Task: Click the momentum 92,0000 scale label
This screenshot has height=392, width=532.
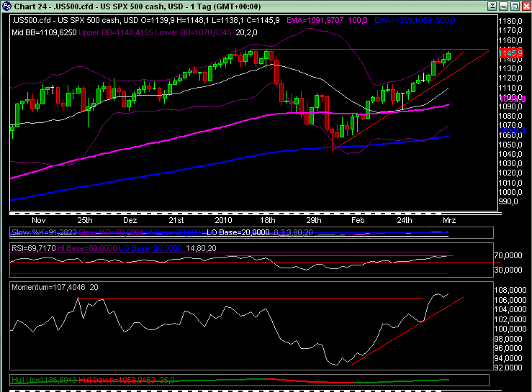Action: [508, 368]
